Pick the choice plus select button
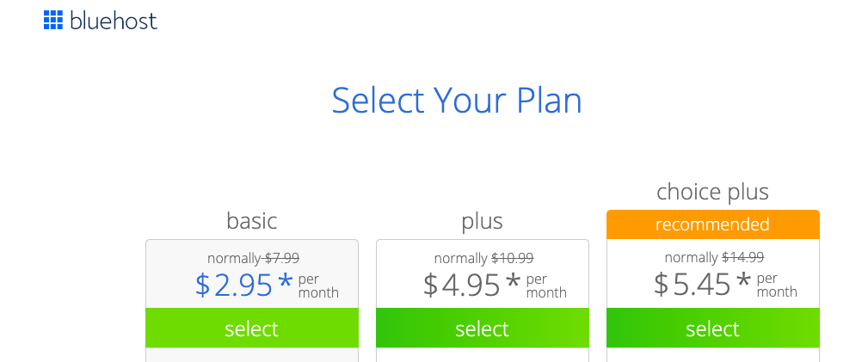868x362 pixels. 713,328
